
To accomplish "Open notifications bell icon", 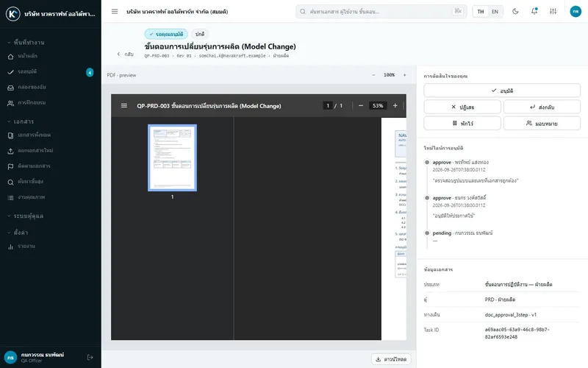I will tap(534, 12).
